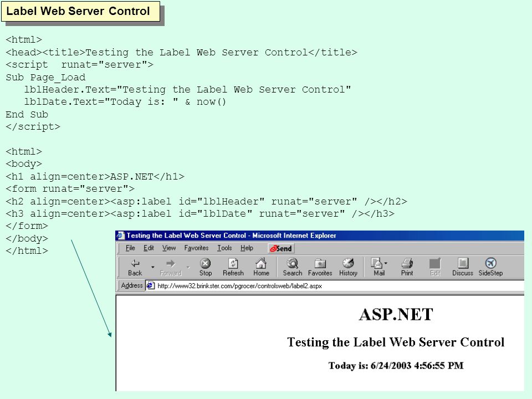532x399 pixels.
Task: Click the '<form runat="server">' code line
Action: [x=70, y=188]
